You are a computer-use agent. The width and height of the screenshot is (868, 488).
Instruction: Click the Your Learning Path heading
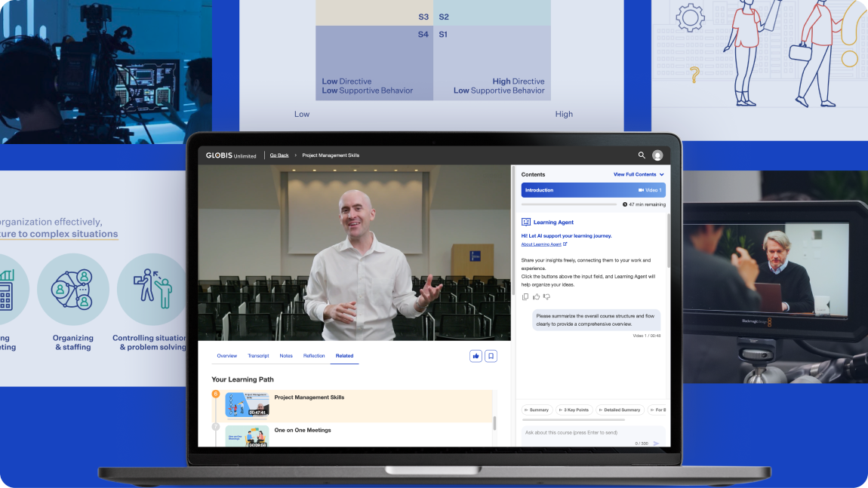242,379
